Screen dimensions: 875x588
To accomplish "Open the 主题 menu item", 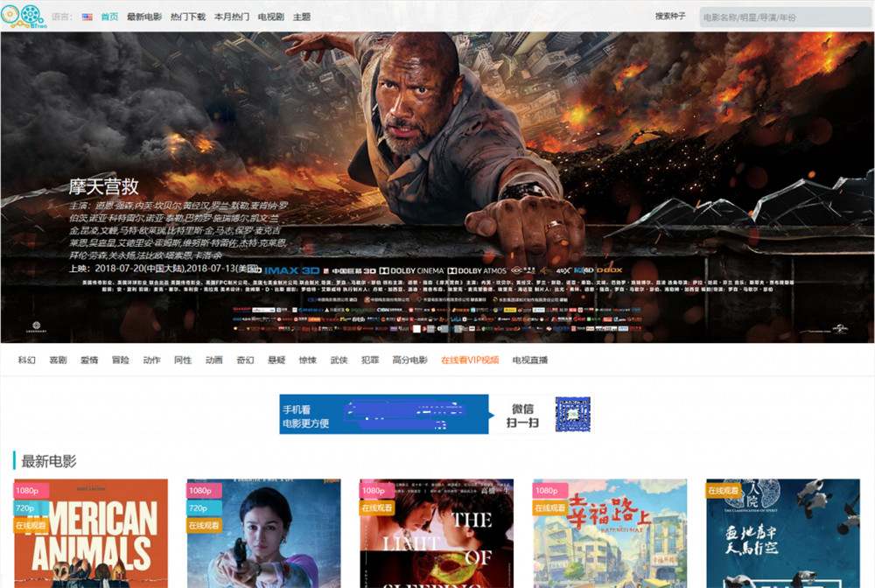I will coord(302,17).
